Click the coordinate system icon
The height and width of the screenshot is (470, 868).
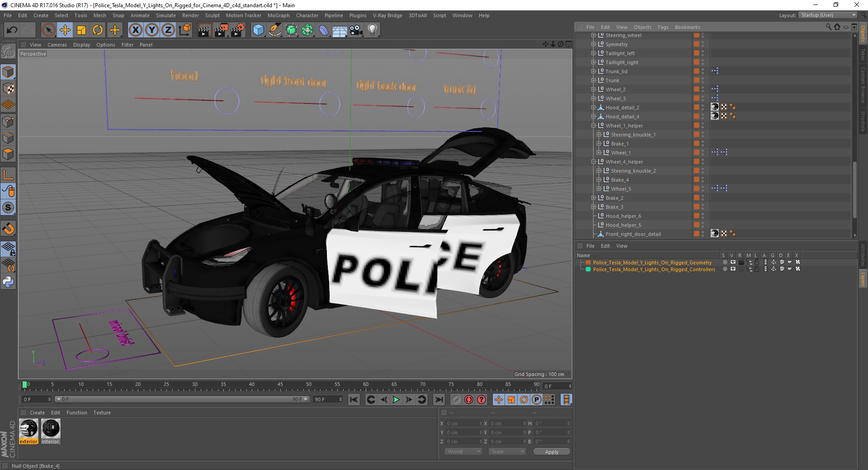click(184, 30)
